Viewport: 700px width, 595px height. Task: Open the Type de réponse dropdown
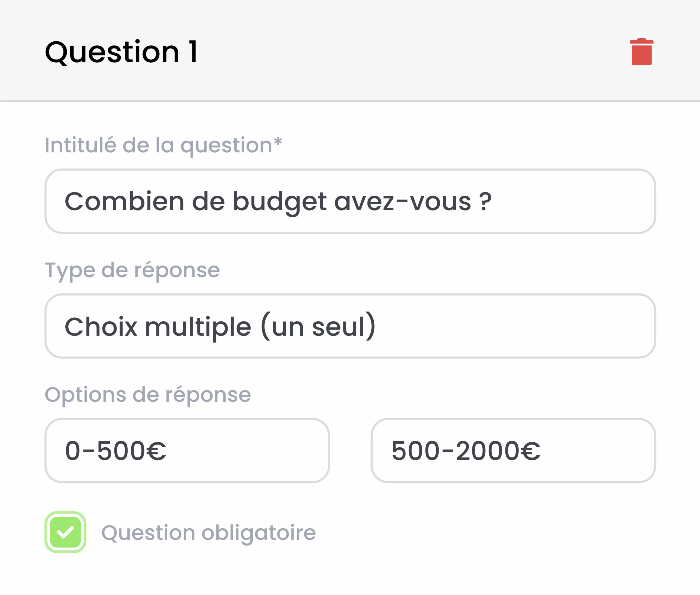[350, 326]
